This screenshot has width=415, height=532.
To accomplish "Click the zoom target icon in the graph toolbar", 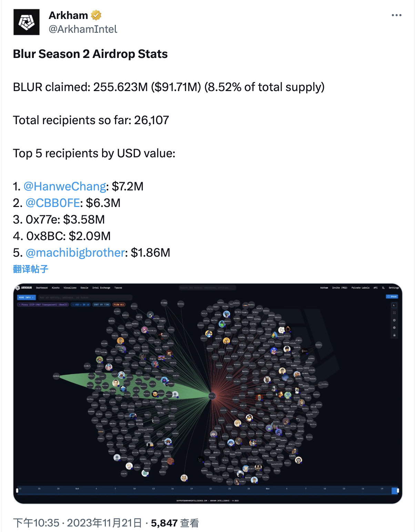I will tap(394, 320).
